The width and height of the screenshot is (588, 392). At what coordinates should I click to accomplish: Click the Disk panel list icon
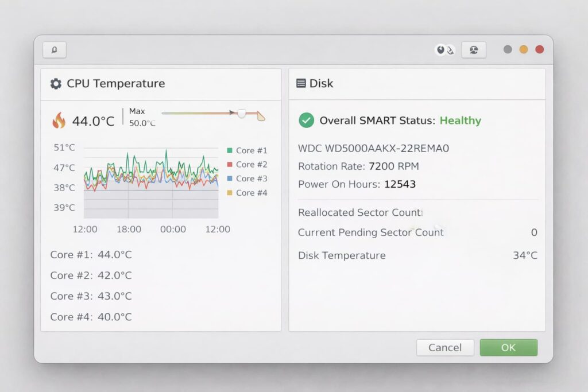tap(301, 83)
